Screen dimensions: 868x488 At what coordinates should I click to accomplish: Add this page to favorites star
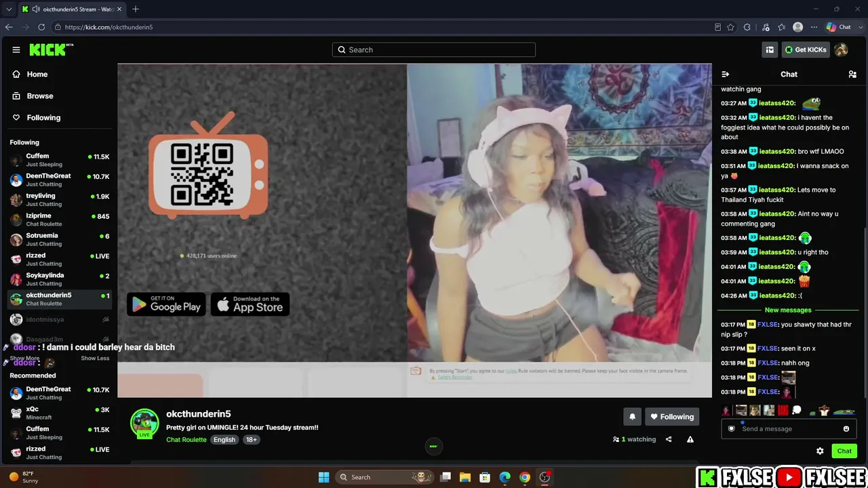[x=730, y=27]
